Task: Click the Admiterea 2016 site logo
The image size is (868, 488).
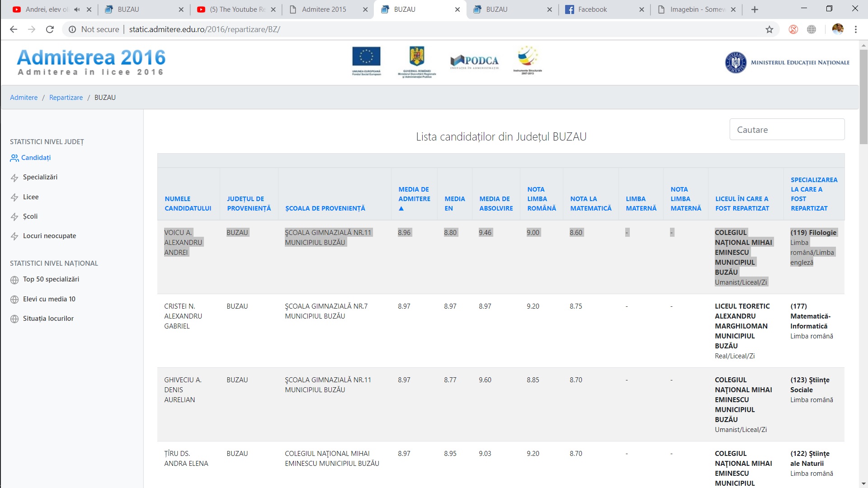Action: [x=91, y=62]
